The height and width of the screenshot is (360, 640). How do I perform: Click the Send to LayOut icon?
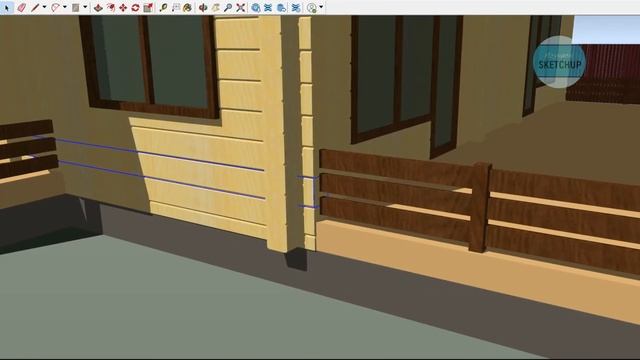(281, 7)
